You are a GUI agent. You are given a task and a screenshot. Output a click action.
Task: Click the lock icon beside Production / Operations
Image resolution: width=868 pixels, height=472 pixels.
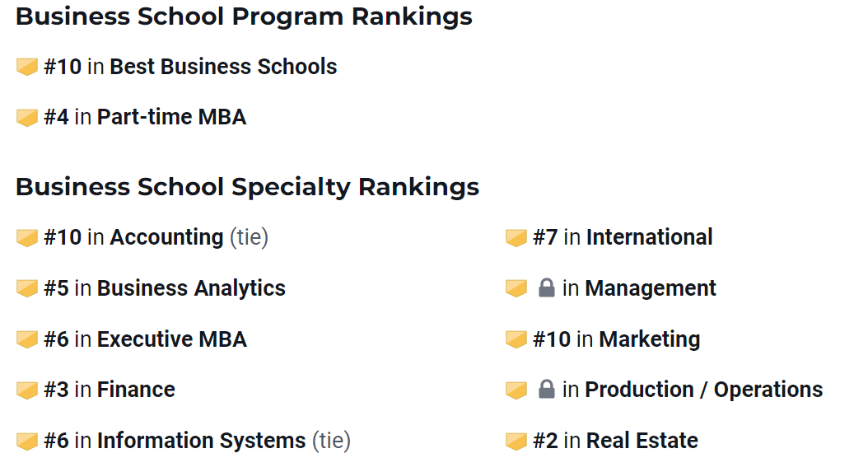546,389
